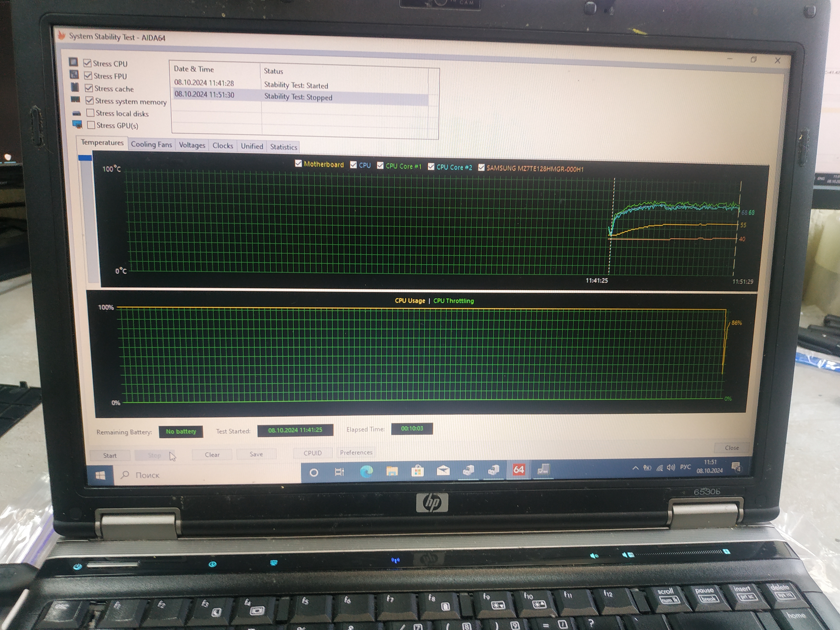Enable Stress GPU(s) checkbox
Screen dimensions: 840x630
pyautogui.click(x=91, y=125)
